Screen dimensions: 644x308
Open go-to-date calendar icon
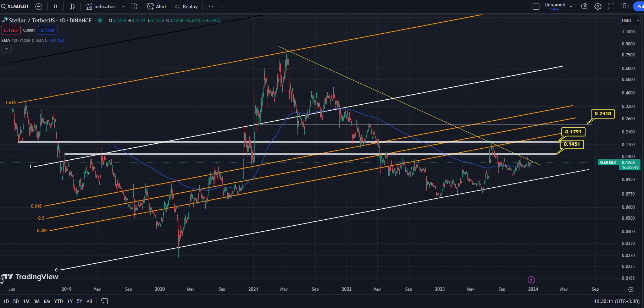coord(104,301)
